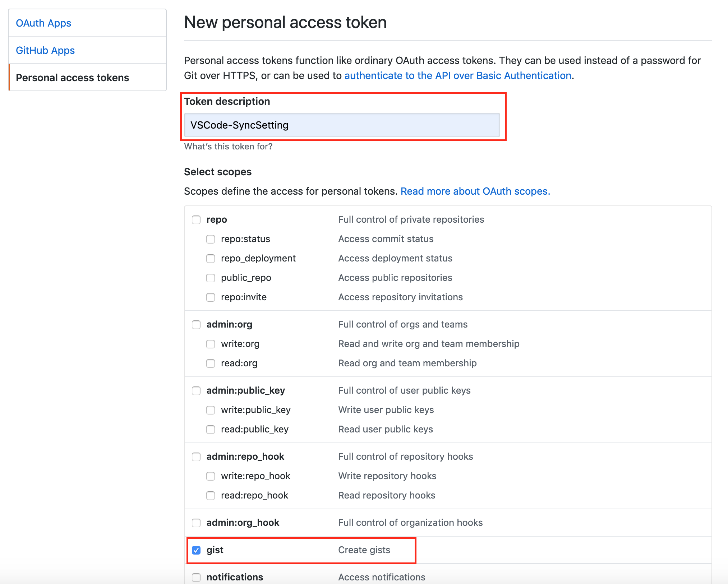The width and height of the screenshot is (728, 584).
Task: Check the read:org scope
Action: click(211, 363)
